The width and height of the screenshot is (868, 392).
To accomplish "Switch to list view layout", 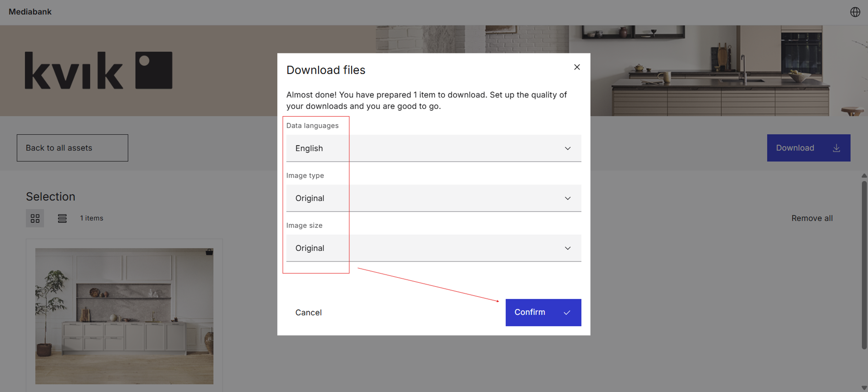I will point(62,218).
